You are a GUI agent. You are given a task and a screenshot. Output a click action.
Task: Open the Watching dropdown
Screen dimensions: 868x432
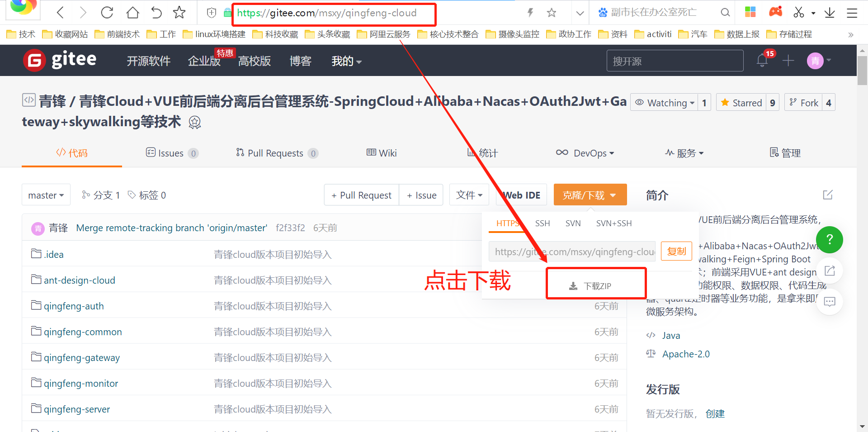tap(664, 103)
